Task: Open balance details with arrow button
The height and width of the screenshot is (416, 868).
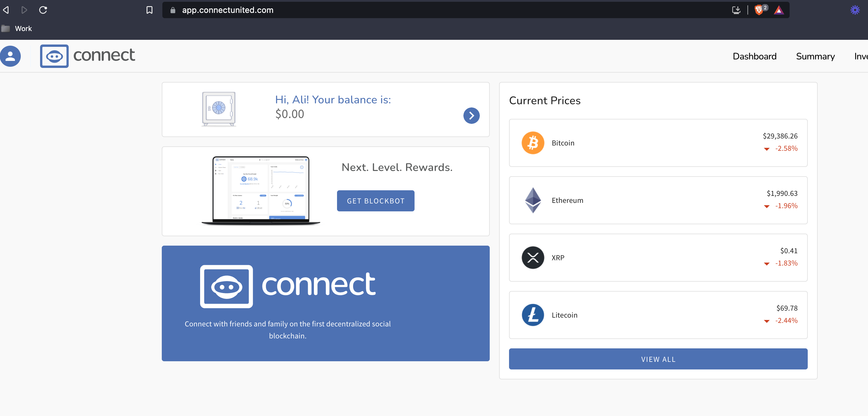Action: pos(471,116)
